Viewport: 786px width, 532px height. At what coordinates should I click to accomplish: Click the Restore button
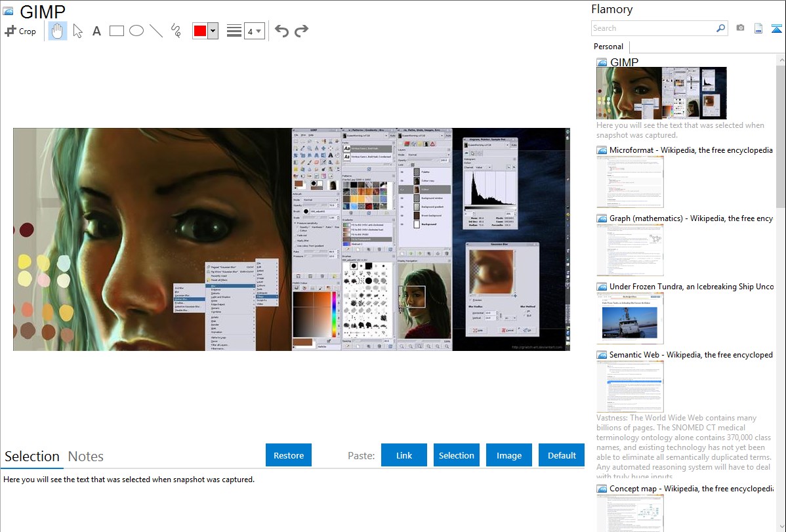(289, 455)
